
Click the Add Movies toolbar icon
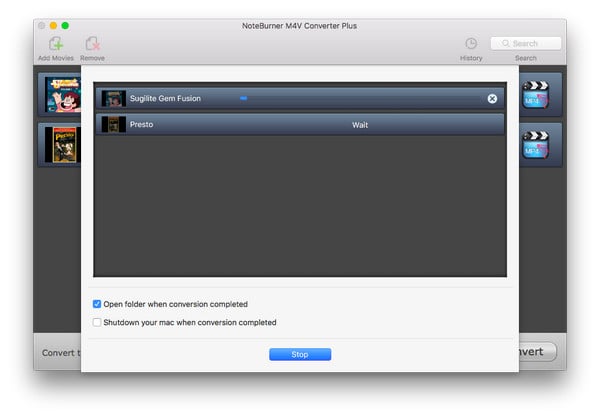tap(56, 44)
